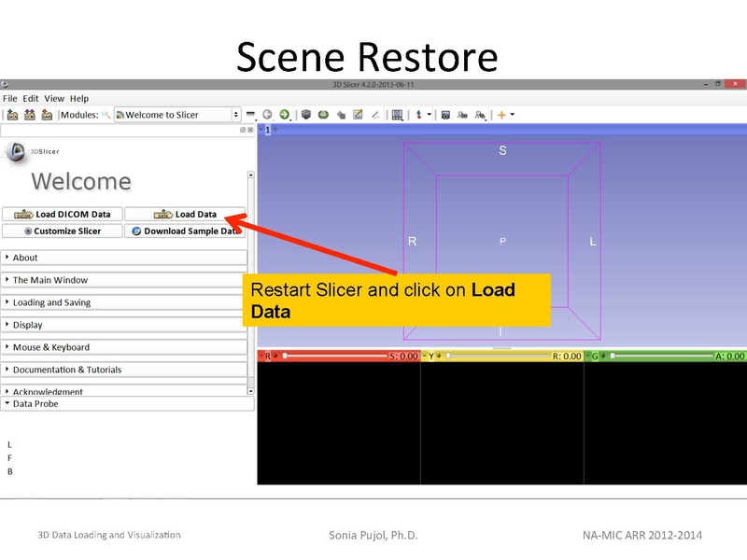Image resolution: width=747 pixels, height=560 pixels.
Task: Open the View menu
Action: point(54,99)
